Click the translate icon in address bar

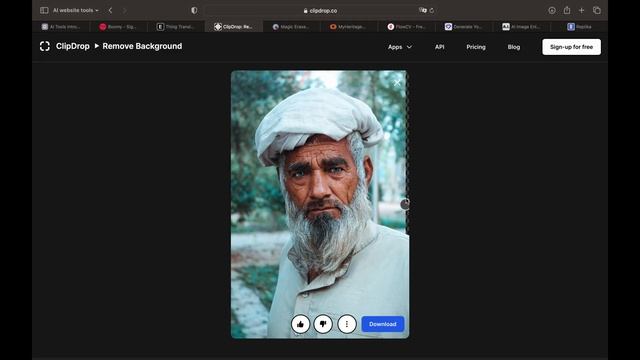point(422,10)
